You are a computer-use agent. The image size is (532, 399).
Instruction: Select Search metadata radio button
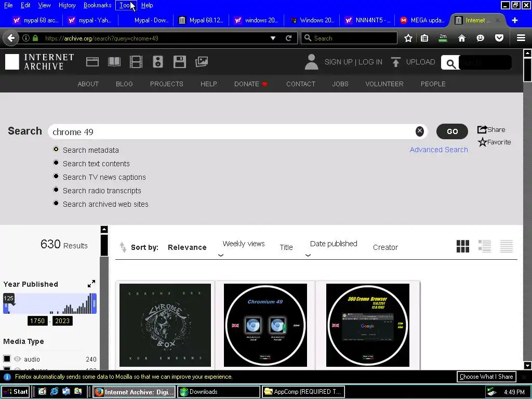pos(56,149)
